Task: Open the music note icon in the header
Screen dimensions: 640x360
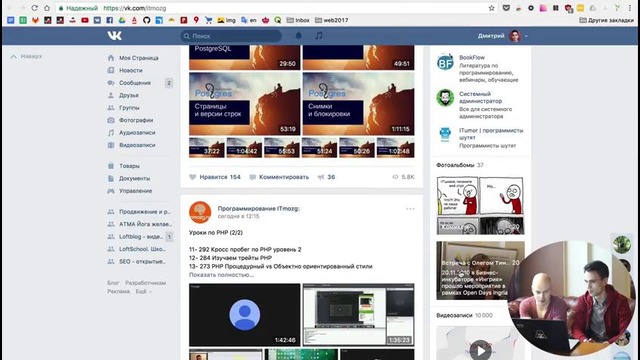Action: click(x=319, y=36)
